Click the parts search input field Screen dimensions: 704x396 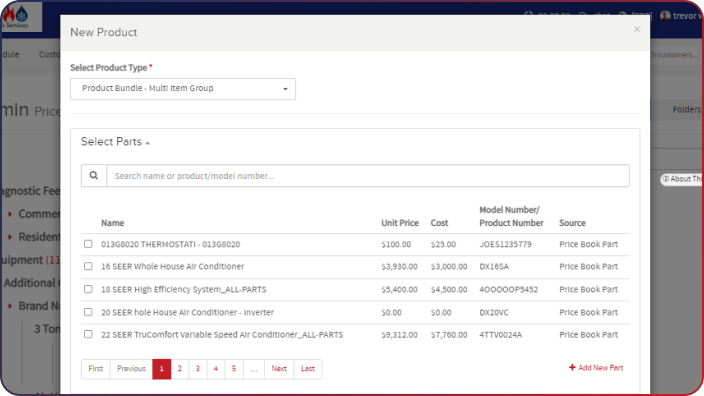tap(368, 176)
